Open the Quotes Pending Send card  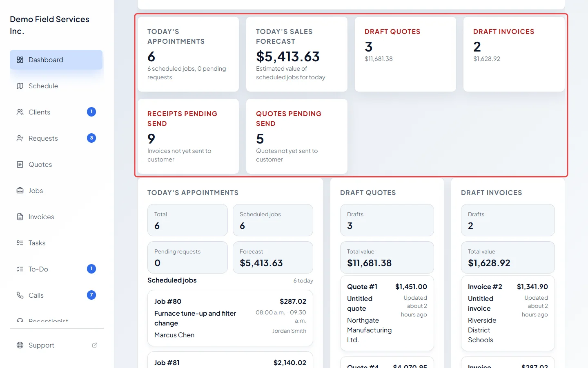297,136
